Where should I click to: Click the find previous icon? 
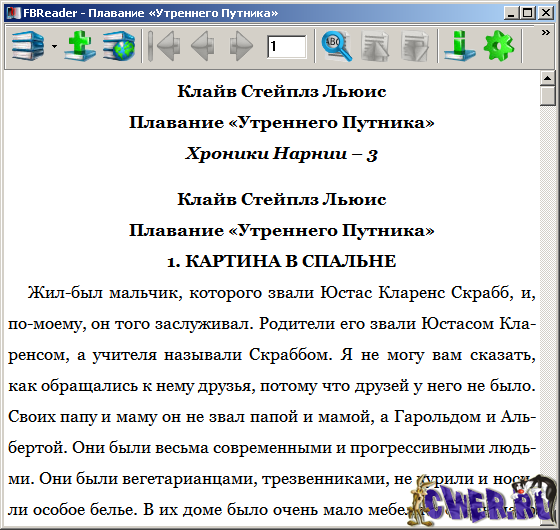[375, 46]
